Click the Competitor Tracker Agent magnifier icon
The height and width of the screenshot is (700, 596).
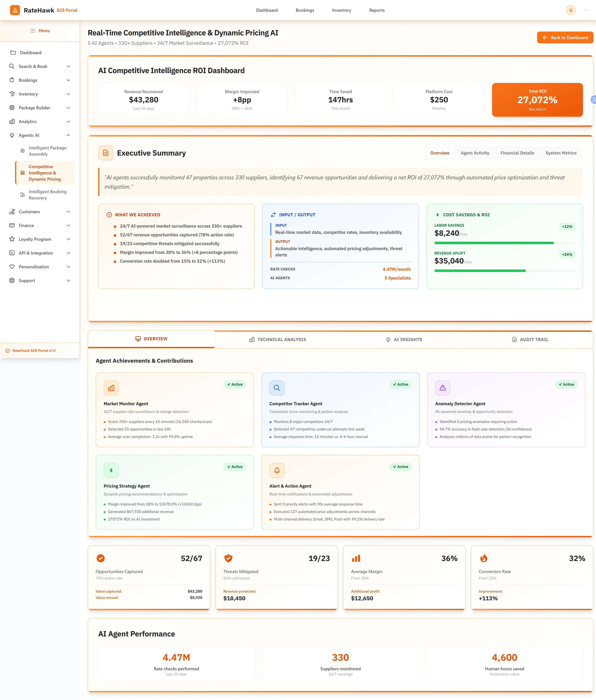pos(277,388)
